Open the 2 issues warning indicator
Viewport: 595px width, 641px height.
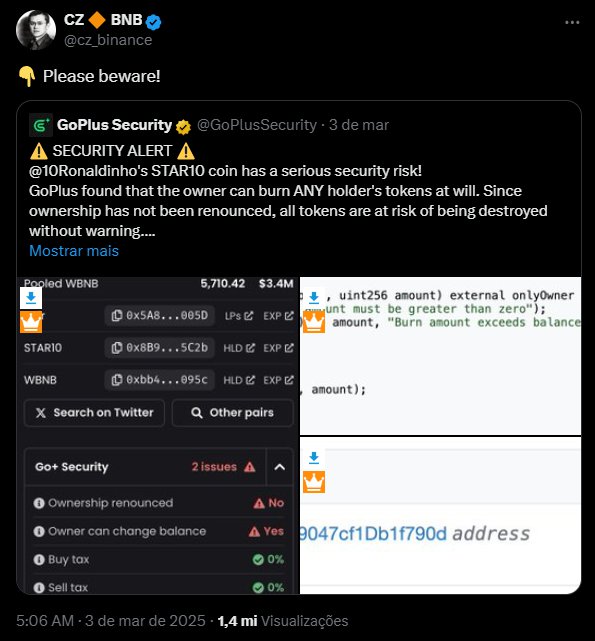point(223,467)
